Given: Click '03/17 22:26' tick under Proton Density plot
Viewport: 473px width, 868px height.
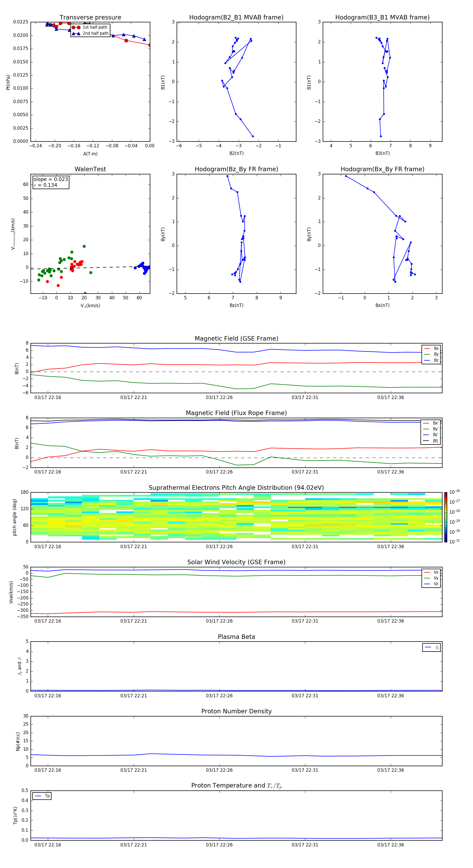Looking at the screenshot, I should 219,770.
